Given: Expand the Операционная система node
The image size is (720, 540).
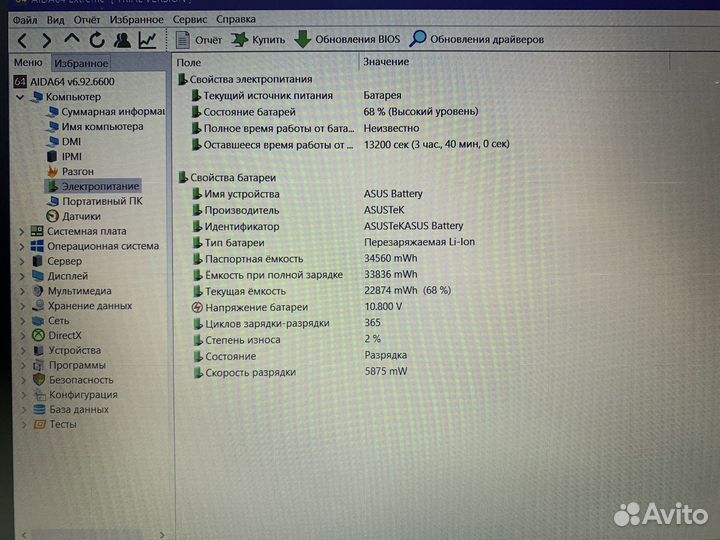Looking at the screenshot, I should tap(21, 247).
